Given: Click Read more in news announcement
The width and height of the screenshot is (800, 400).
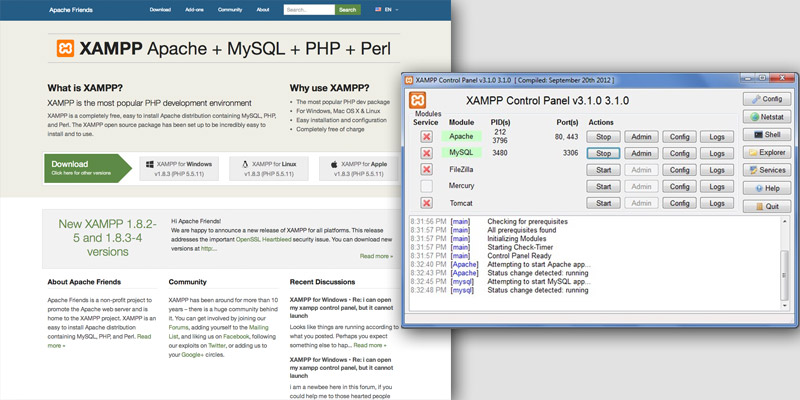Looking at the screenshot, I should 376,256.
